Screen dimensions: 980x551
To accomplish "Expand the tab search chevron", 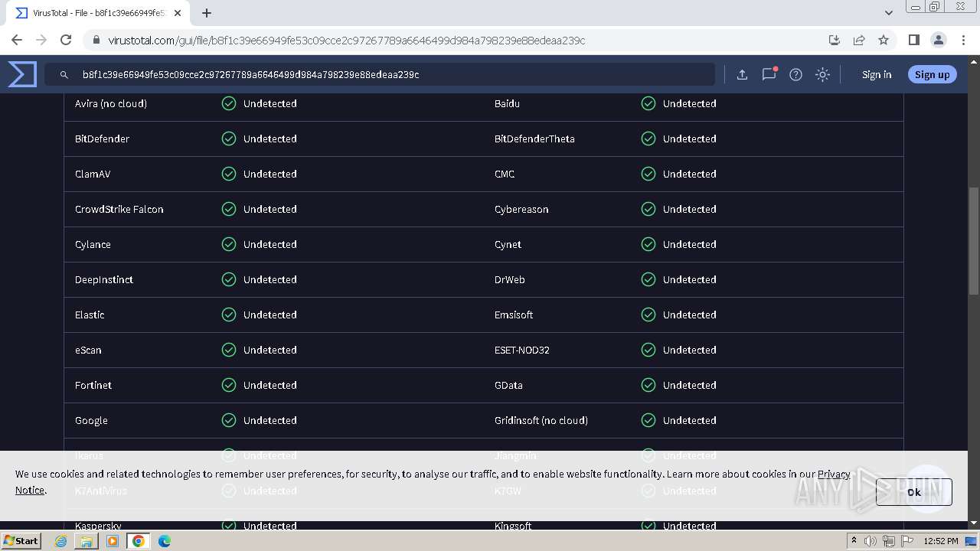I will point(888,13).
